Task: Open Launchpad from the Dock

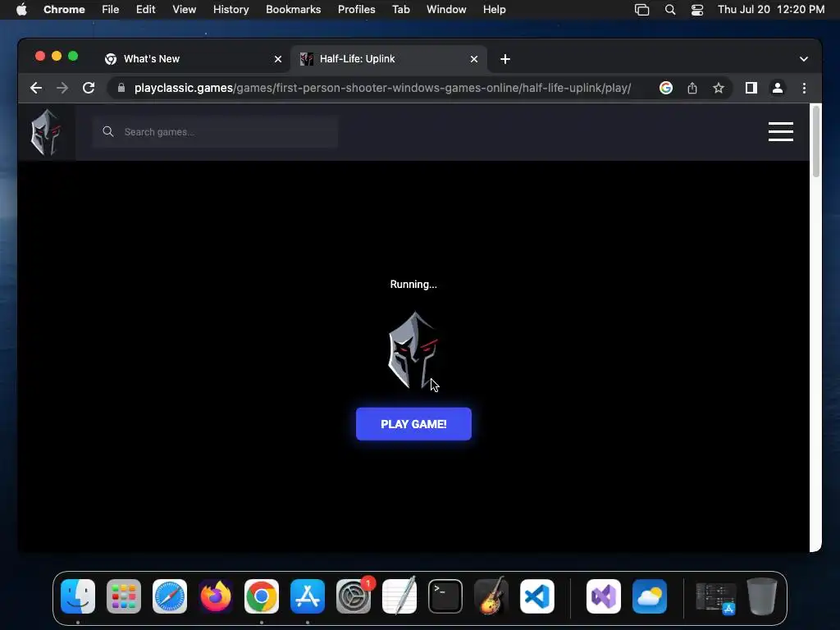Action: point(124,596)
